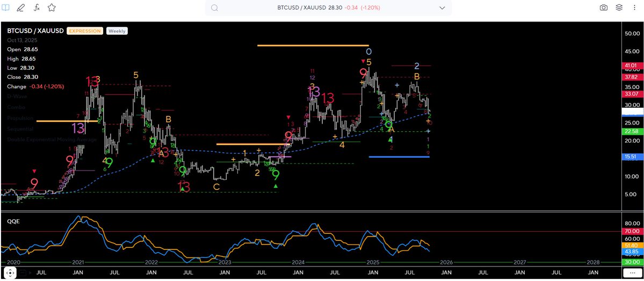Open the book/library panel icon

(x=5, y=8)
